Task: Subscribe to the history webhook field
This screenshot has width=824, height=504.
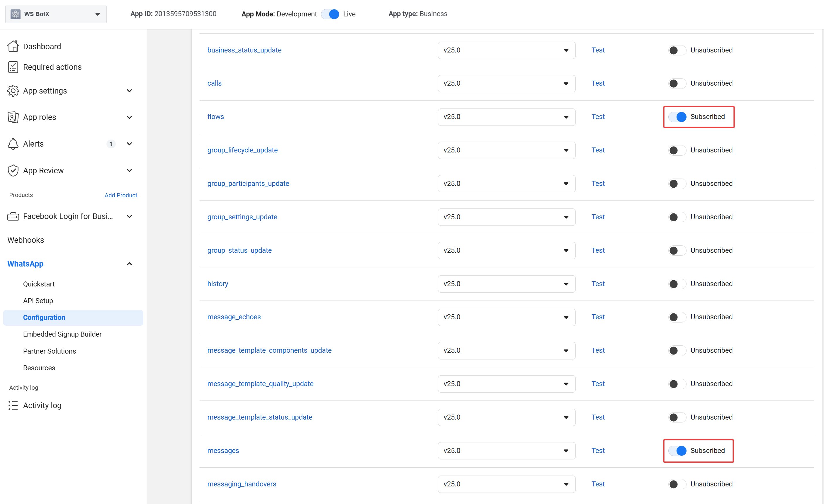Action: coord(677,284)
